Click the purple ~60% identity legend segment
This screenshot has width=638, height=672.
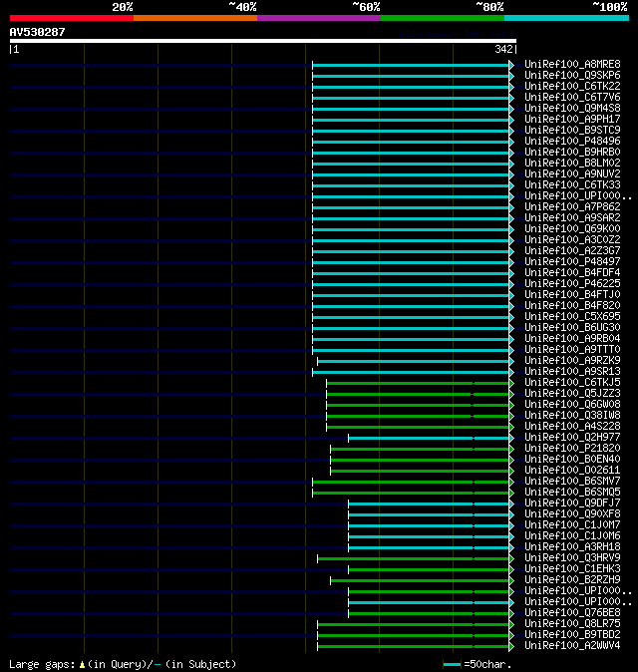tap(319, 18)
